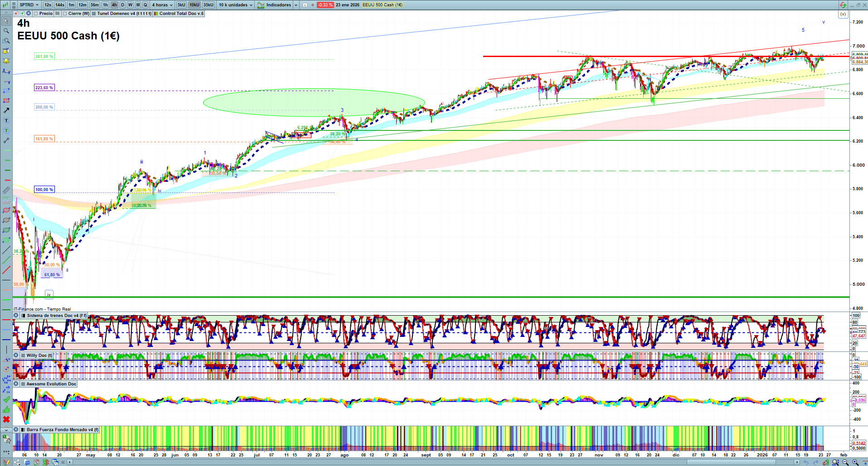This screenshot has width=868, height=466.
Task: Open the chart pencil icon at bottom-left
Action: [x=6, y=462]
